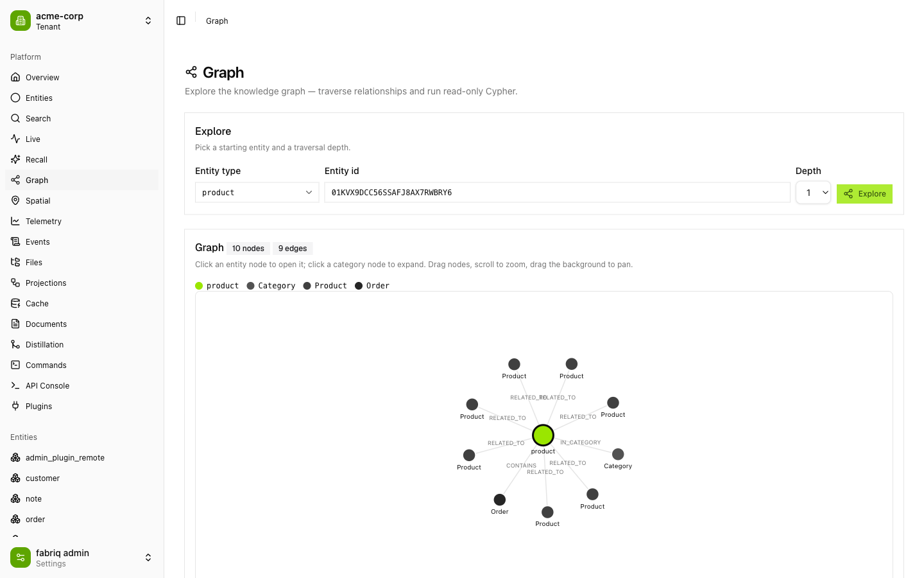Open the Cache database icon
Viewport: 924px width, 578px height.
[x=15, y=303]
